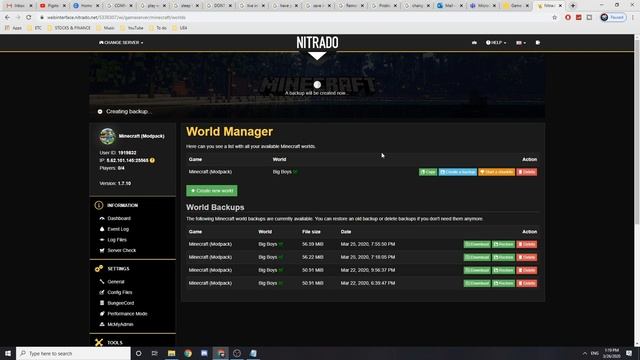Open File Explorer from taskbar
Viewport: 640px width, 360px height.
171,353
